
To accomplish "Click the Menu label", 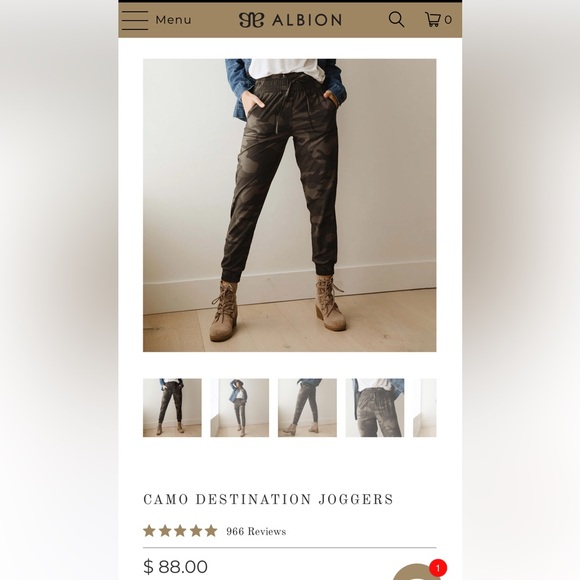I will click(173, 20).
